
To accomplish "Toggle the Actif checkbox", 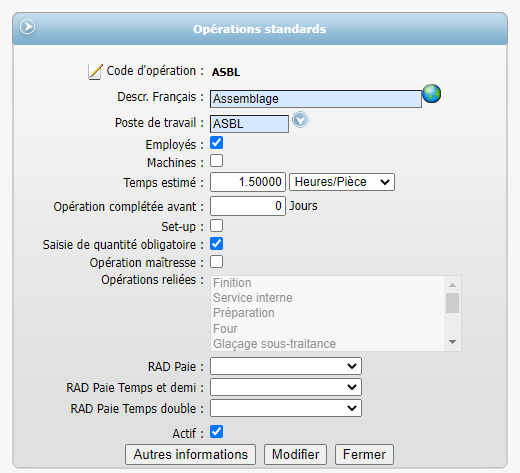I will 217,432.
